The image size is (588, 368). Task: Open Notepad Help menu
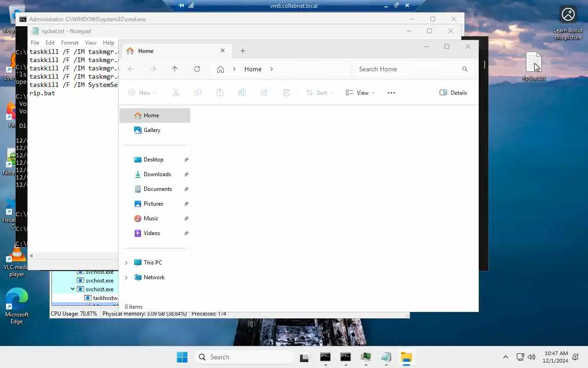click(108, 43)
